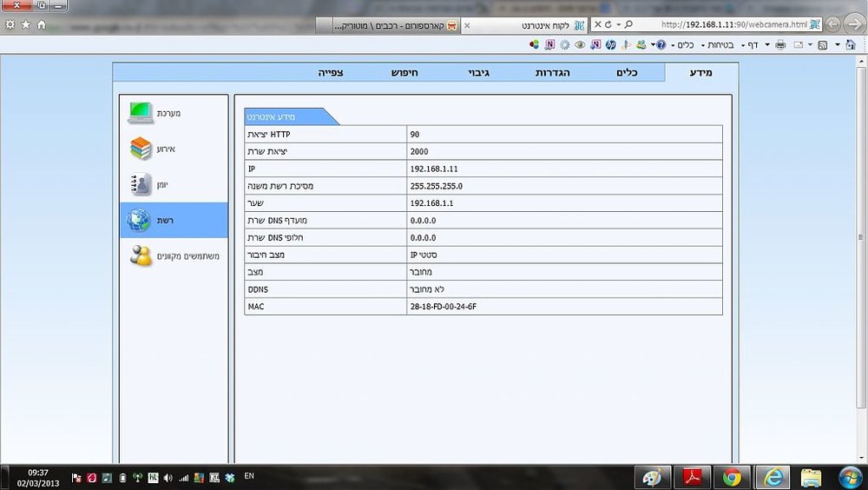
Task: Click the printer icon in command bar
Action: coord(780,45)
